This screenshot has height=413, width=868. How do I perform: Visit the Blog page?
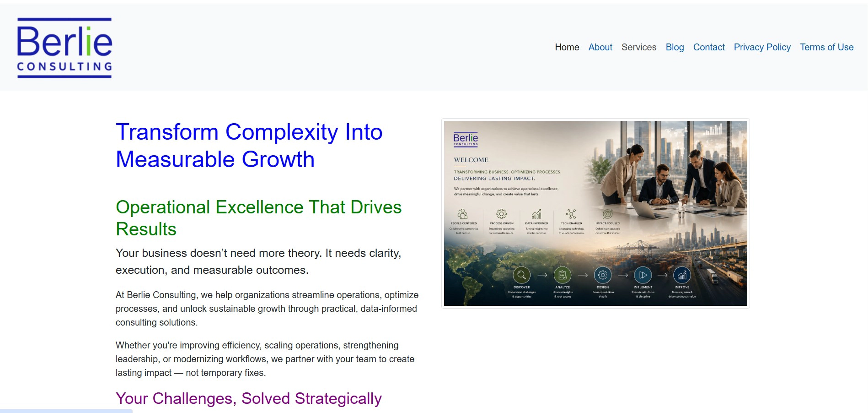[675, 47]
